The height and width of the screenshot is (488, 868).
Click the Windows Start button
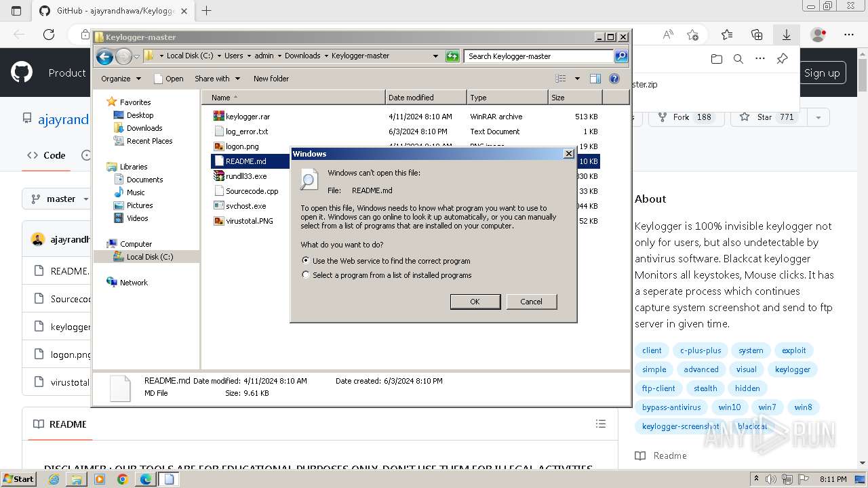coord(19,479)
